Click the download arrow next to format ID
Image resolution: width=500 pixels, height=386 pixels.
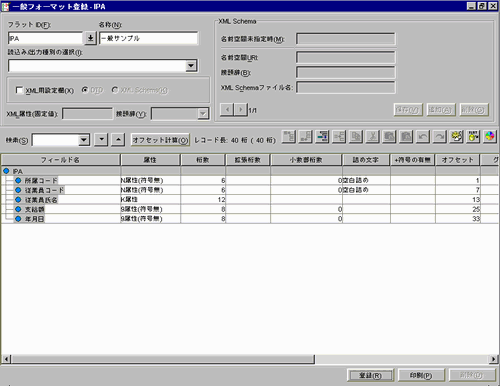[90, 38]
